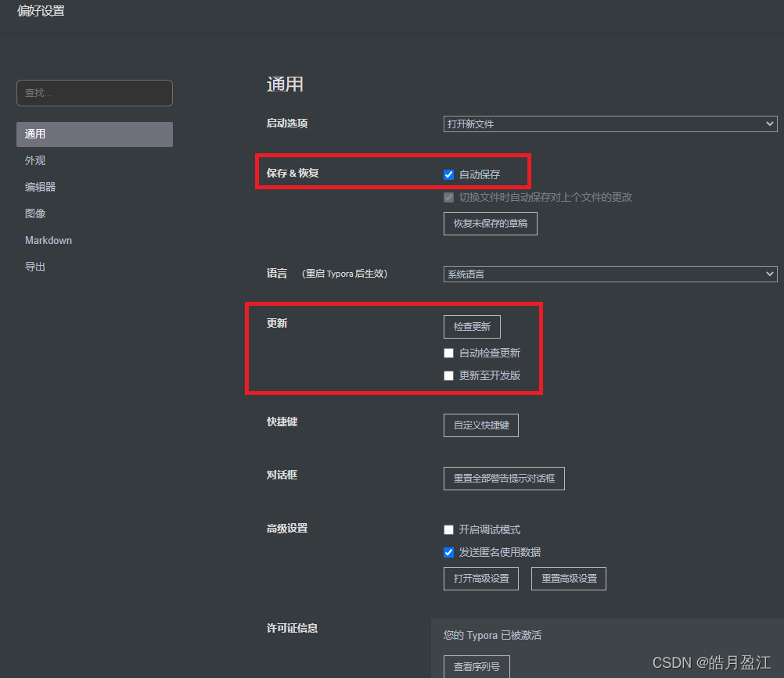Open the 导出 settings category
Screen dimensions: 784x678
35,267
